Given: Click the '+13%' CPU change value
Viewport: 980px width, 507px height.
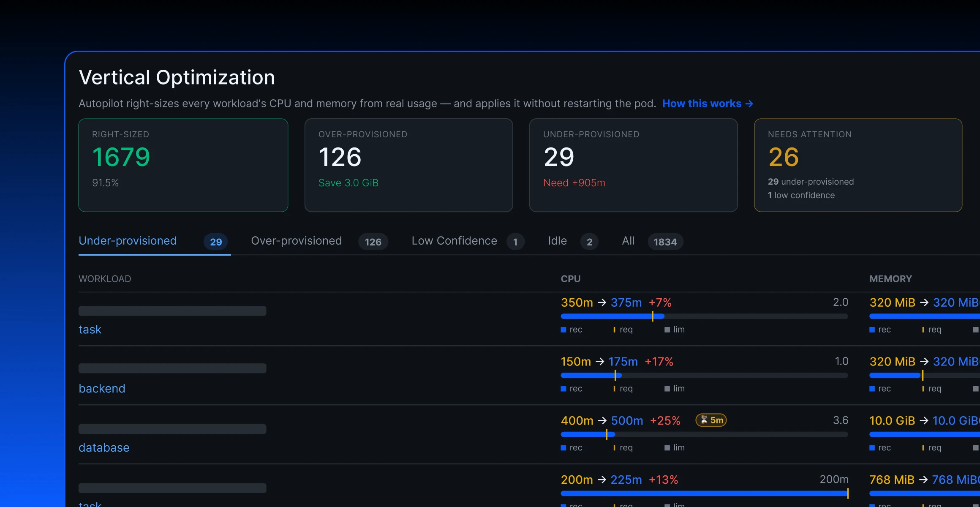Looking at the screenshot, I should point(663,480).
